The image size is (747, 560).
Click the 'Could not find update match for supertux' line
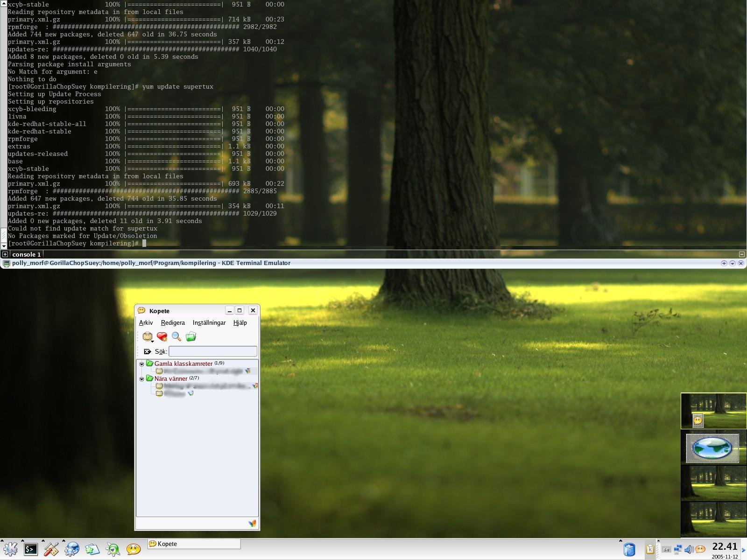[82, 229]
